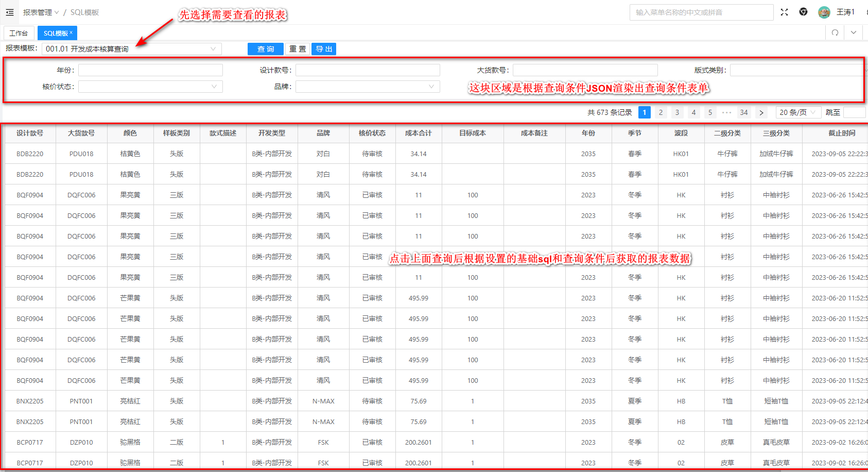Go to next page of results
Viewport: 868px width, 472px height.
pos(761,112)
